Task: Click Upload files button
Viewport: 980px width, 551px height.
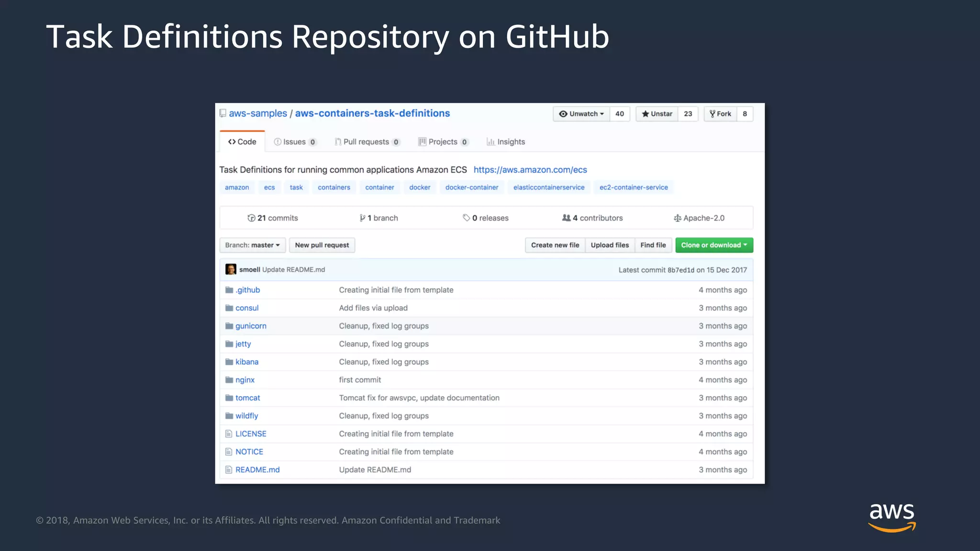Action: 610,245
